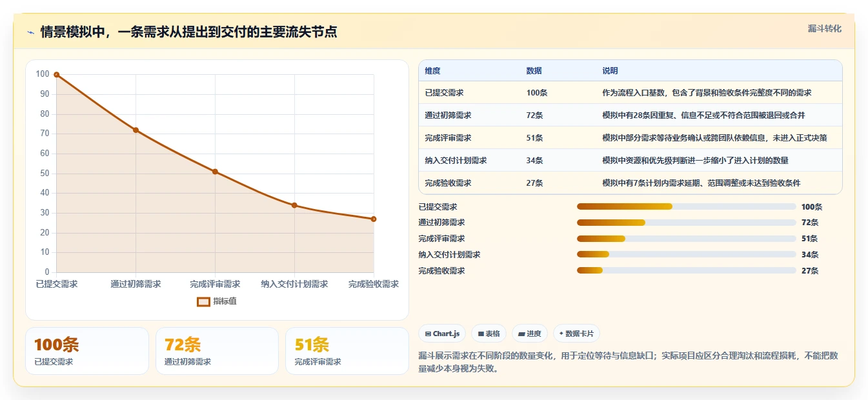Click the 51条 完成评审需求 summary card
Viewport: 868px width, 400px height.
(347, 351)
